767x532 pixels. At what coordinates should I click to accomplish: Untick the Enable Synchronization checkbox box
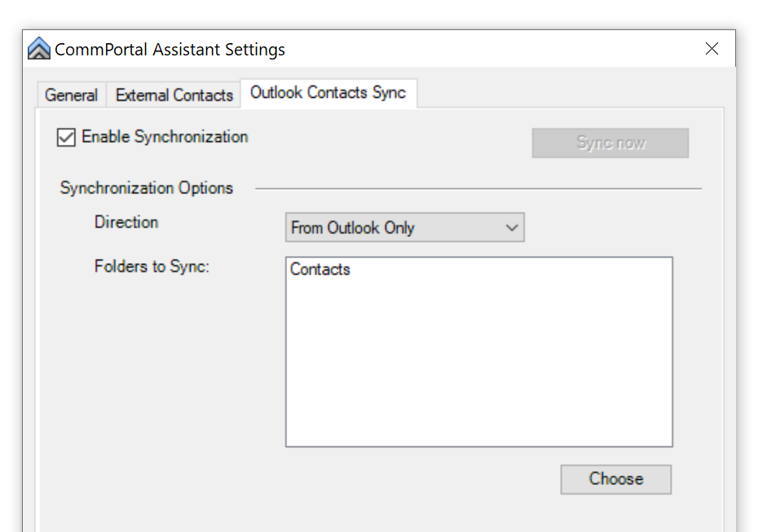(x=66, y=138)
